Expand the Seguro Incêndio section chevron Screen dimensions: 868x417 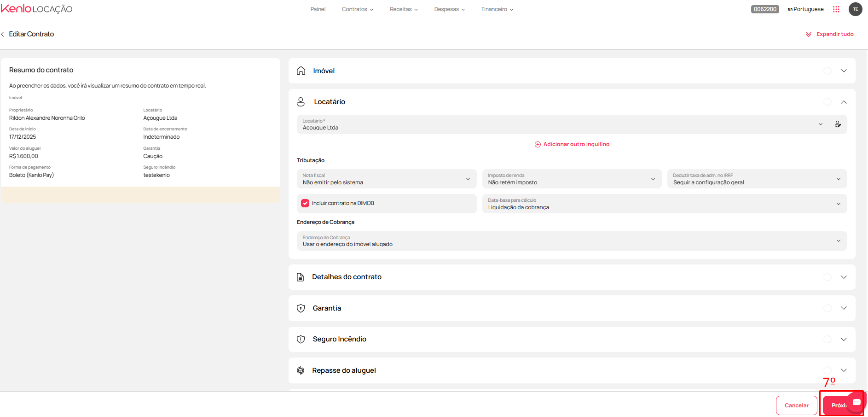844,339
